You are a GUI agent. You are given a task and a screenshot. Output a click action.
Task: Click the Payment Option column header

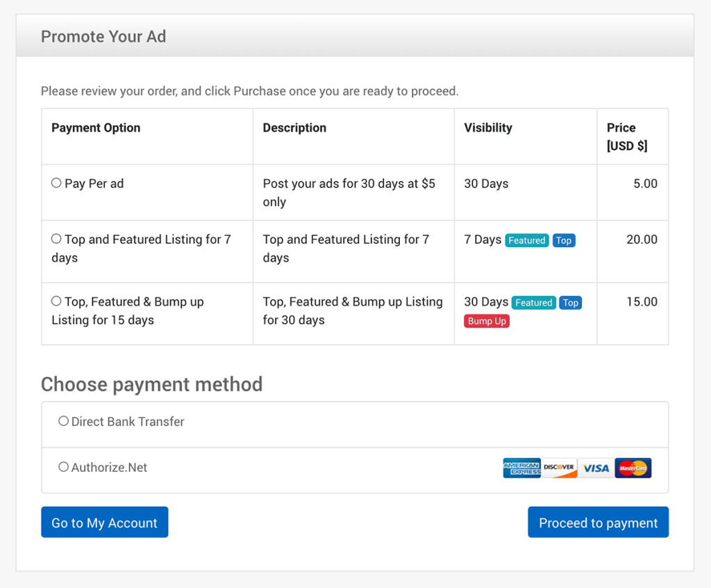coord(96,128)
